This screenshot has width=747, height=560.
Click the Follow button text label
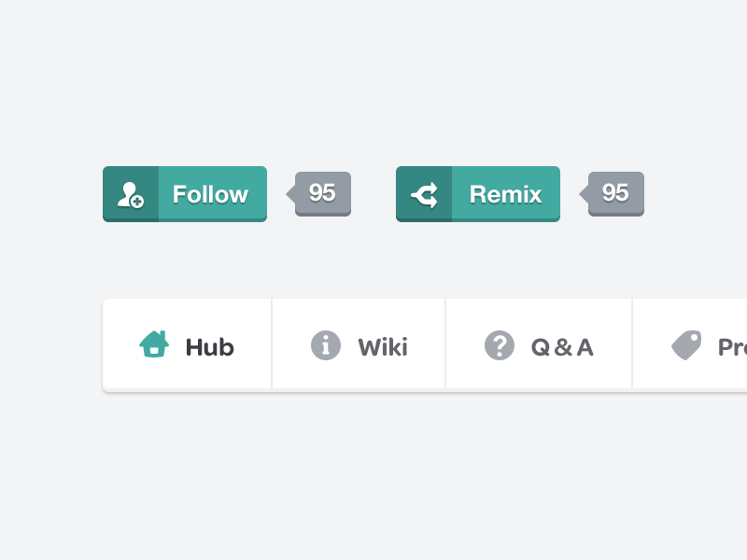pos(209,193)
